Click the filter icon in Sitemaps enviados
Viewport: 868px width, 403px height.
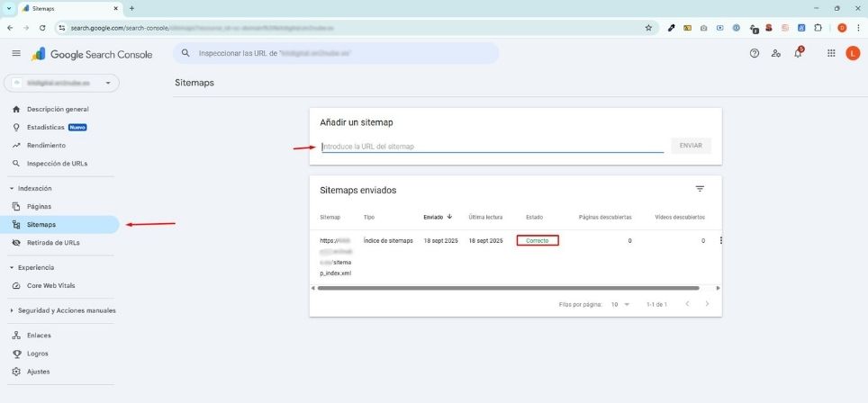point(700,189)
